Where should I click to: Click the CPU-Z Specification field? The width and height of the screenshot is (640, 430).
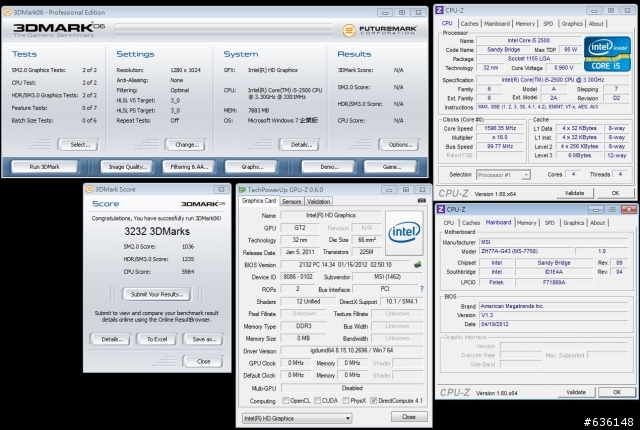(552, 80)
